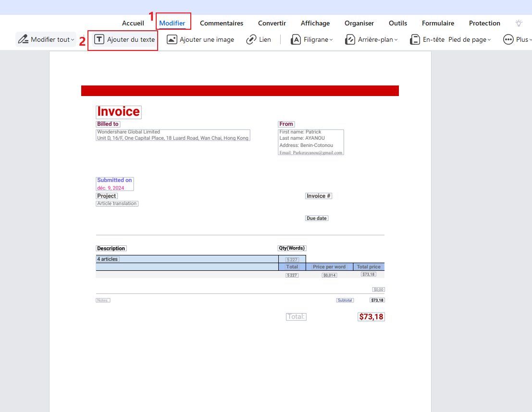Click the Arrière-plan background icon
This screenshot has width=532, height=412.
tap(350, 39)
